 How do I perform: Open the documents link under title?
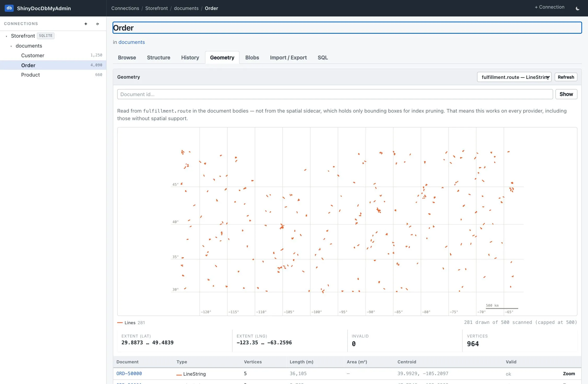point(131,42)
